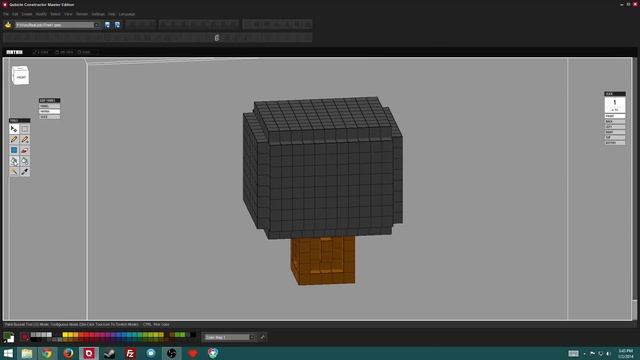
Task: Open the Windows Start menu
Action: coord(8,353)
